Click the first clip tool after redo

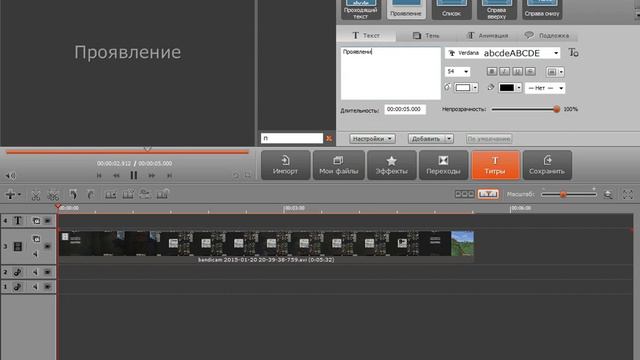tap(111, 195)
